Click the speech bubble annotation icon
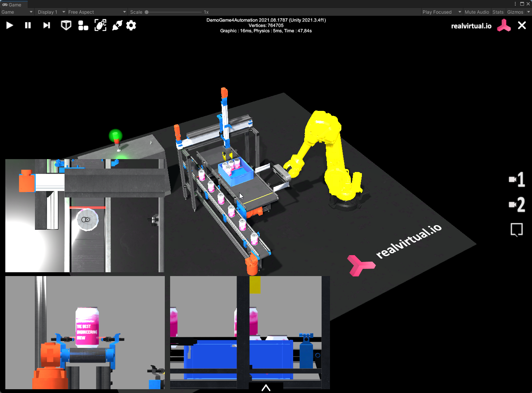Image resolution: width=532 pixels, height=393 pixels. coord(516,230)
